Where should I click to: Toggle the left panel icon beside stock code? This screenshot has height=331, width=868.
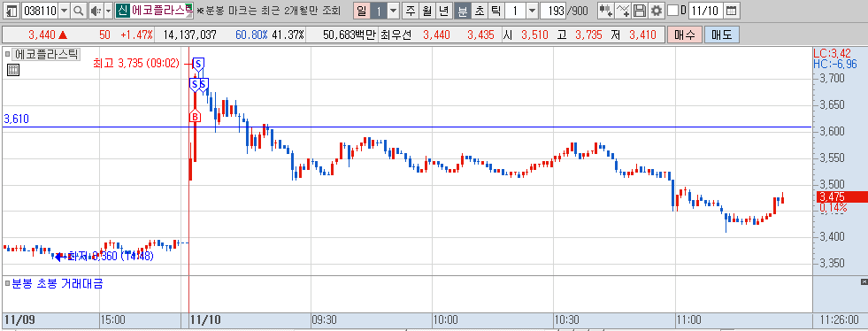[12, 11]
